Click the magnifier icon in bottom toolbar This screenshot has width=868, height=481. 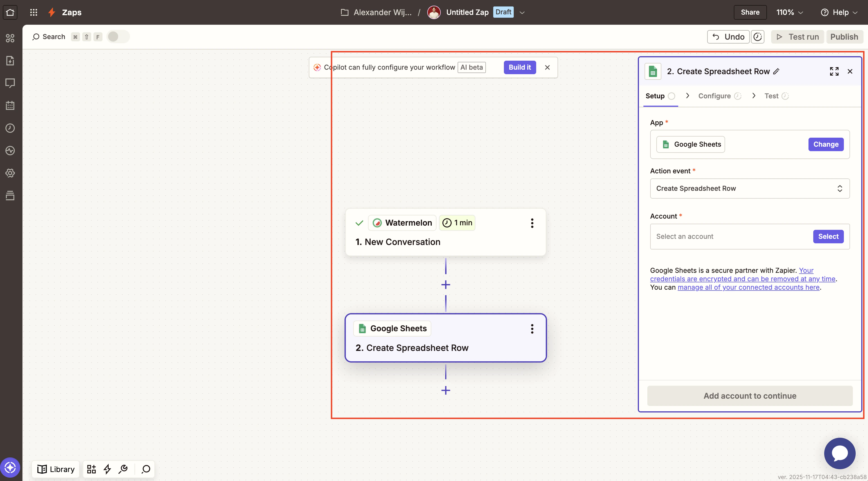point(146,469)
